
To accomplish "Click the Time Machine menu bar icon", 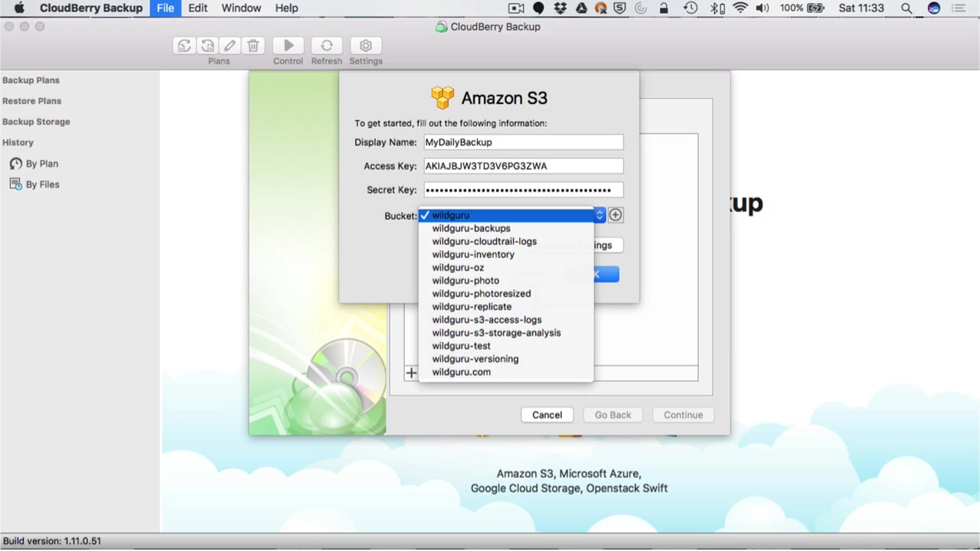I will [691, 8].
